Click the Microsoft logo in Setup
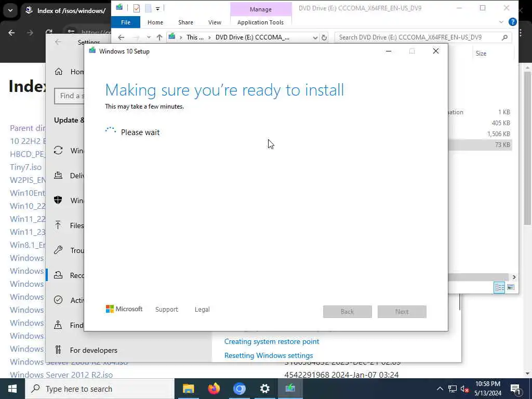The image size is (532, 399). pos(124,309)
